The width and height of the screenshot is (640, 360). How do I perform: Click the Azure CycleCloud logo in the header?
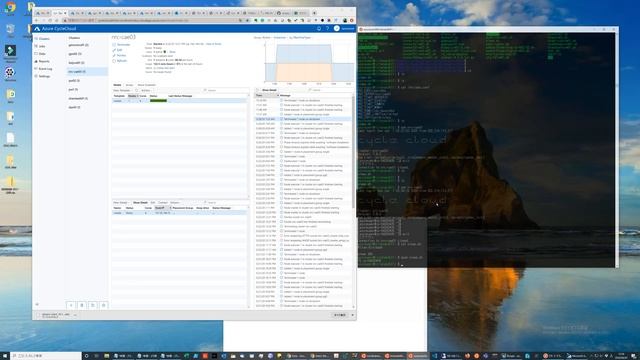point(56,29)
